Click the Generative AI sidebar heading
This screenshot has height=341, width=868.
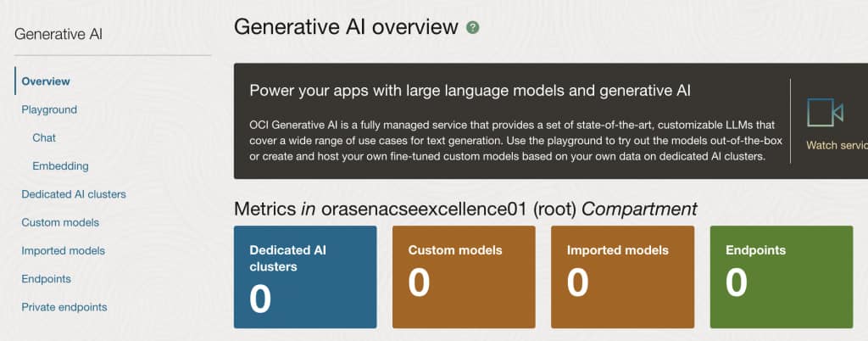(58, 35)
